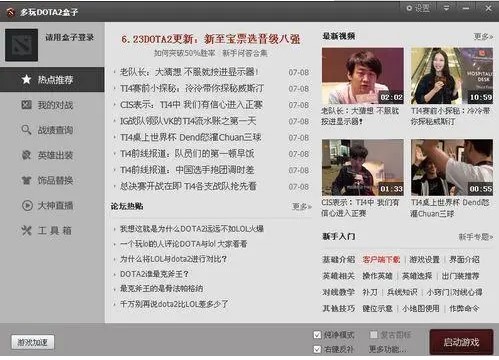The width and height of the screenshot is (499, 360).
Task: Click 请用盒子登录 login link
Action: pyautogui.click(x=70, y=37)
